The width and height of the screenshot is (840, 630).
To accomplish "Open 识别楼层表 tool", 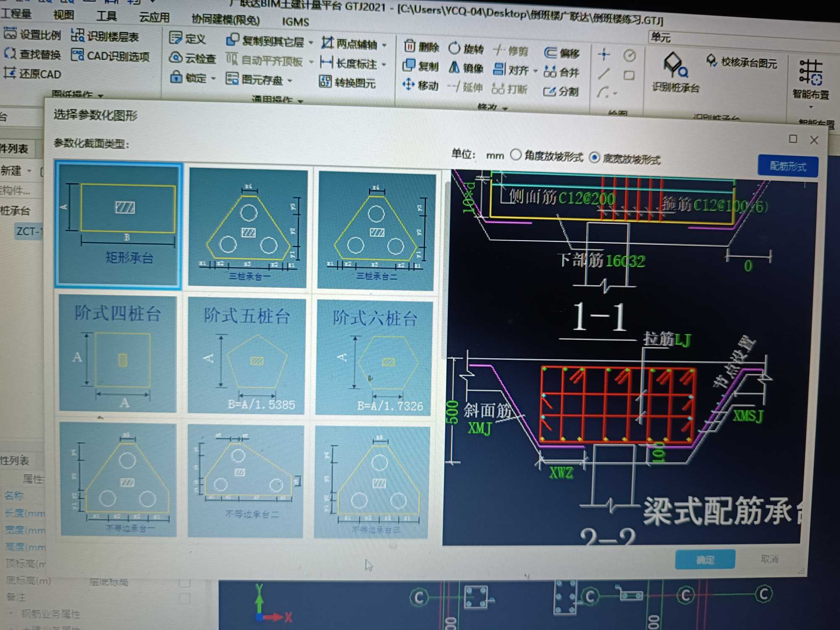I will pos(105,36).
